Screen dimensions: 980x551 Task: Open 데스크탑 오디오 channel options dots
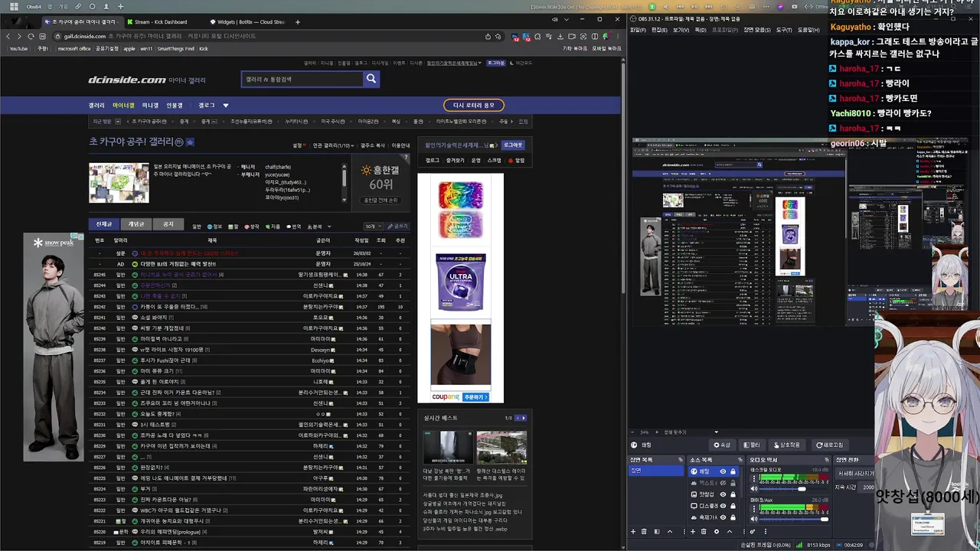pyautogui.click(x=754, y=478)
